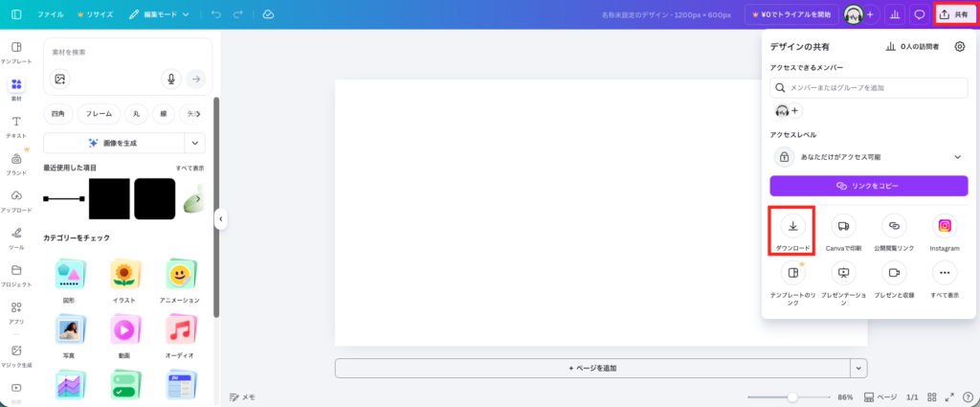The image size is (980, 407).
Task: Collapse the side panel with the arrow handle
Action: click(x=220, y=218)
